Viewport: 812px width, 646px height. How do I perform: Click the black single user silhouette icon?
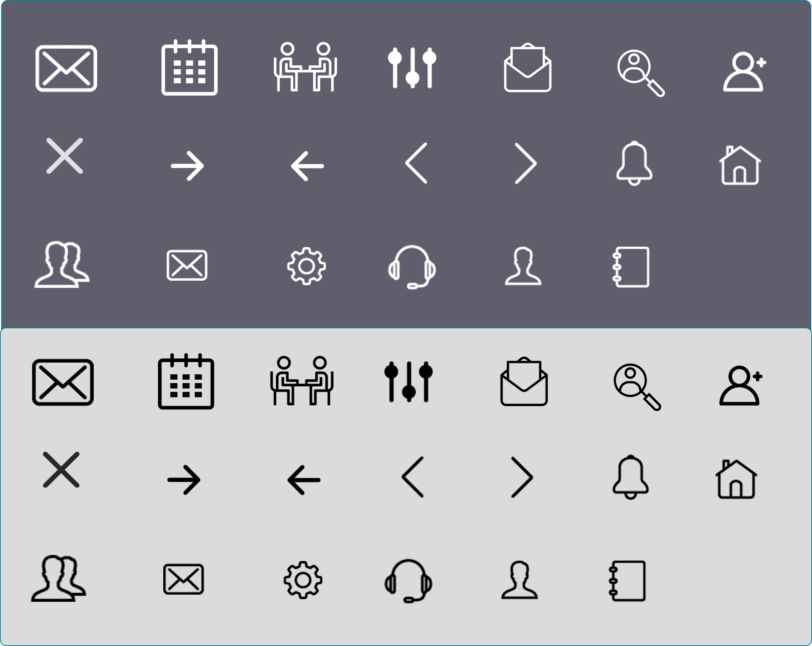[519, 580]
